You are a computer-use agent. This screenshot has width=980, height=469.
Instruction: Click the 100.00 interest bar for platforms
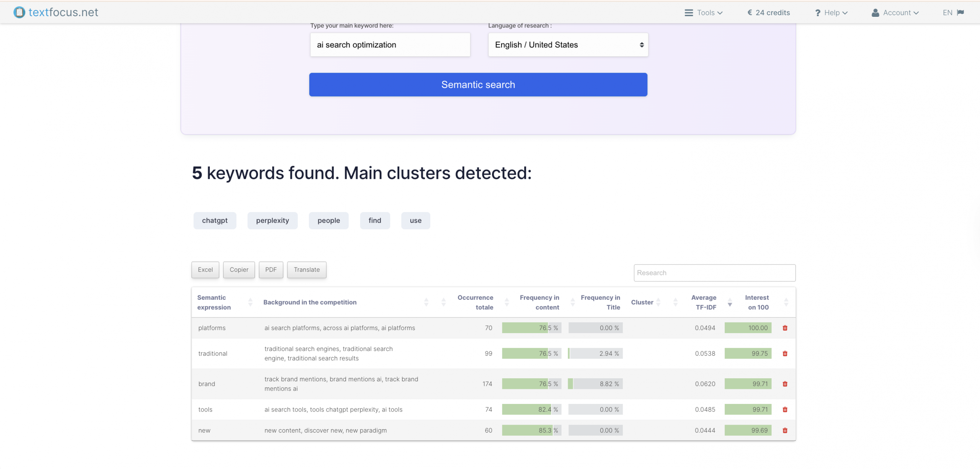pyautogui.click(x=748, y=328)
